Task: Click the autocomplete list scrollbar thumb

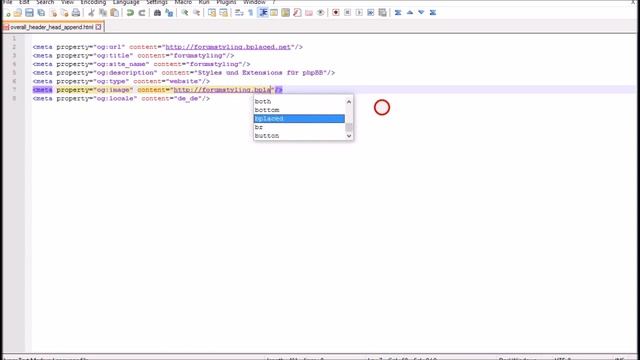Action: click(349, 127)
